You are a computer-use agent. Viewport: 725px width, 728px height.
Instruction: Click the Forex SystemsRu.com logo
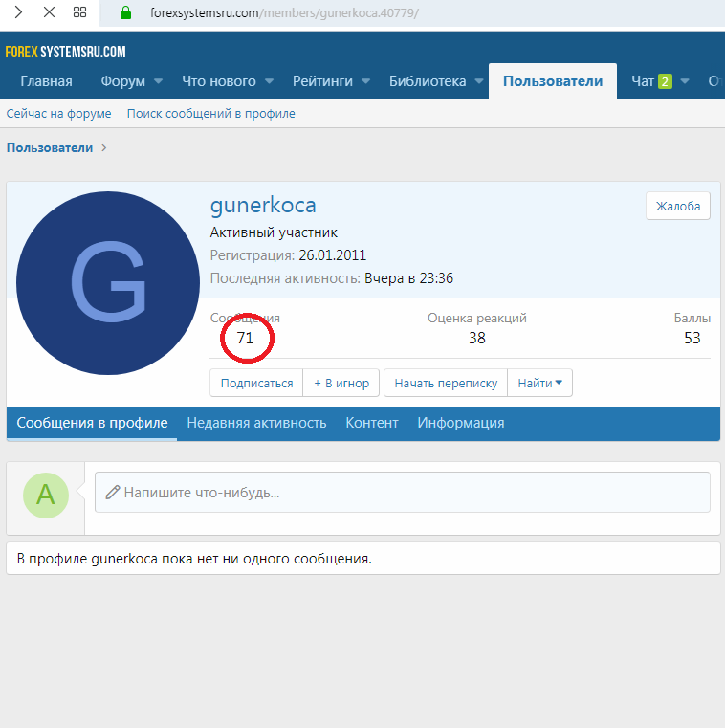point(65,52)
